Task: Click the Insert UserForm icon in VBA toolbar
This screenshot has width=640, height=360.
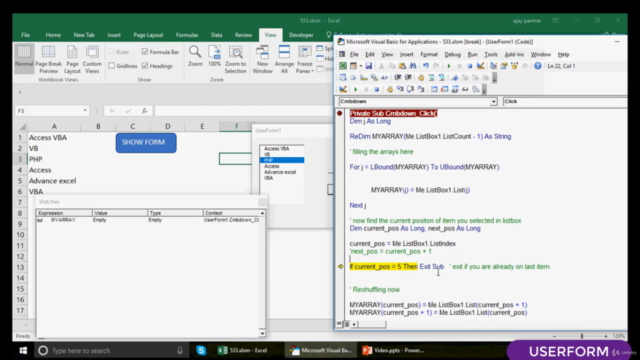Action: [353, 66]
